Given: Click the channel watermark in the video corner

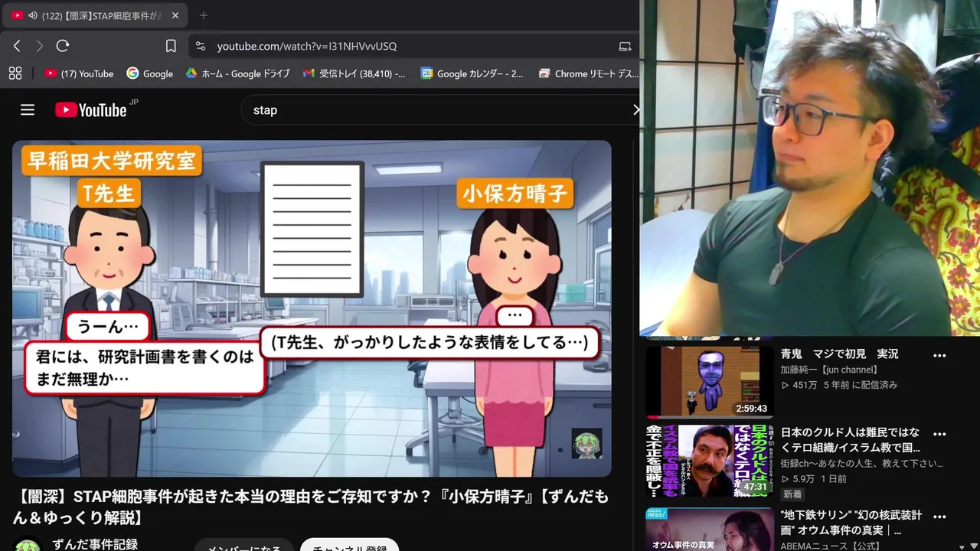Looking at the screenshot, I should pyautogui.click(x=587, y=443).
